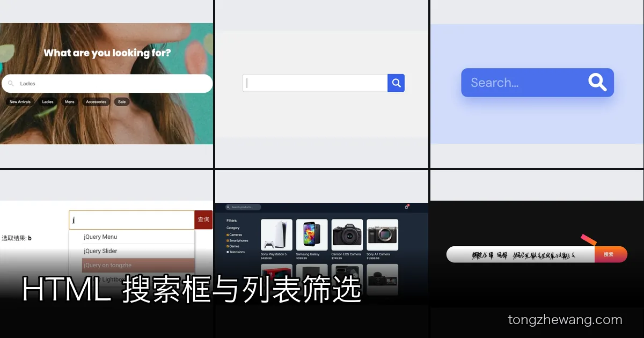Viewport: 644px width, 338px height.
Task: Click the 选取结果: b text
Action: coord(17,238)
